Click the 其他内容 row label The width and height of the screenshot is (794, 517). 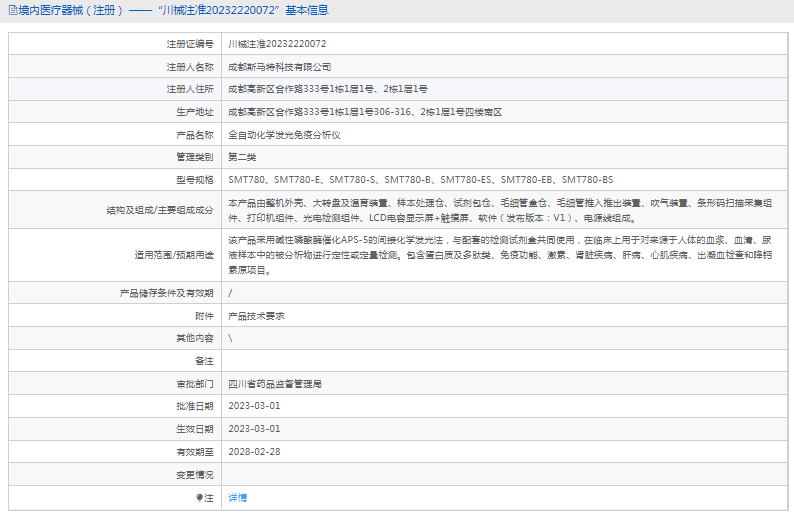(x=195, y=338)
